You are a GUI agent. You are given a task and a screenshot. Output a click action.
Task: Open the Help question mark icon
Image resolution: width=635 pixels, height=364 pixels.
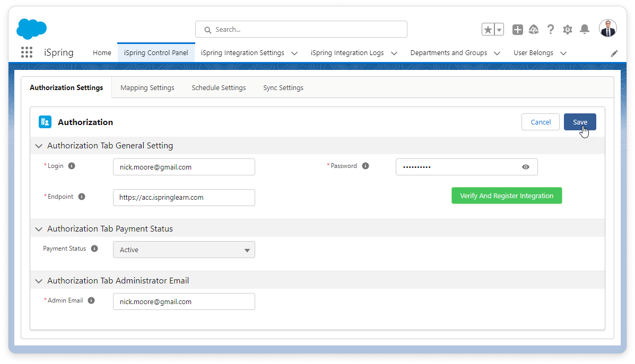tap(551, 30)
